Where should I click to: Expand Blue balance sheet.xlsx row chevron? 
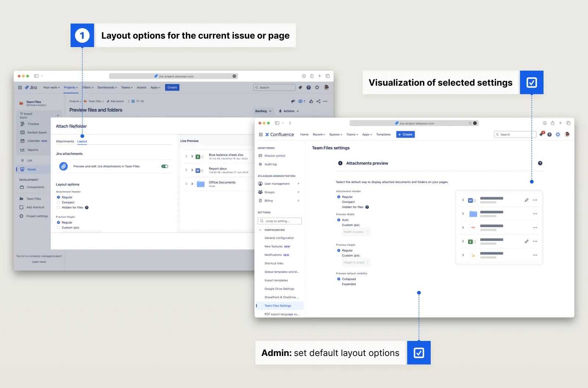click(x=192, y=156)
